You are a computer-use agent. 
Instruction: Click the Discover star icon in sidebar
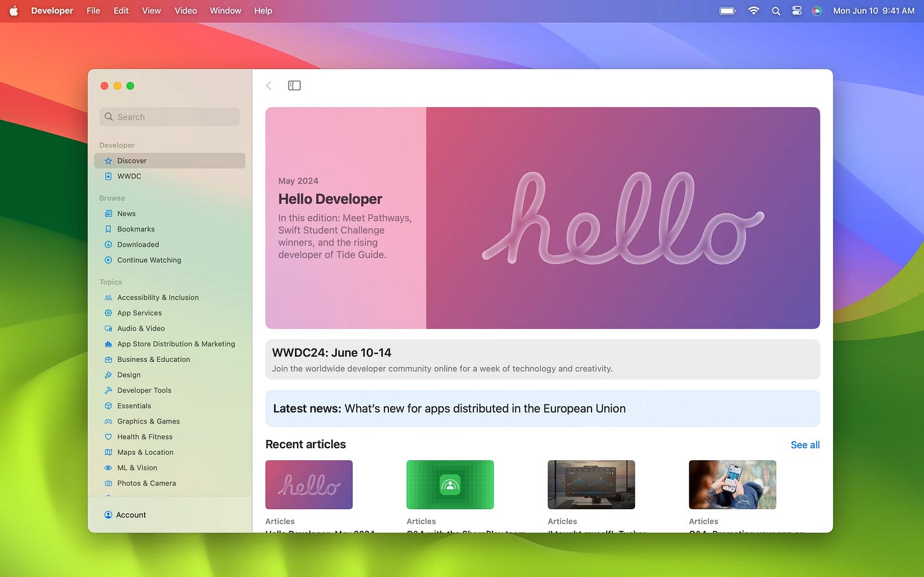pyautogui.click(x=108, y=161)
